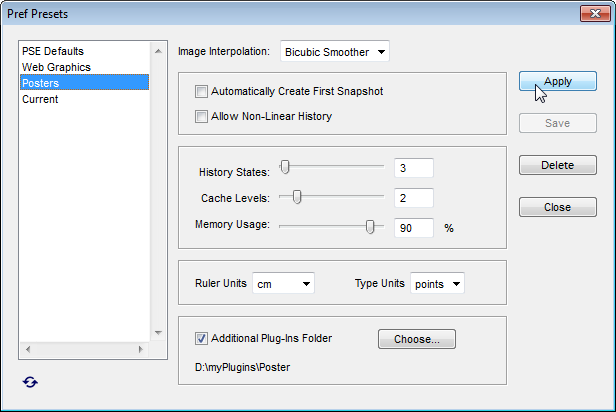Click the preset list scroll up arrow
The width and height of the screenshot is (616, 412).
[158, 51]
